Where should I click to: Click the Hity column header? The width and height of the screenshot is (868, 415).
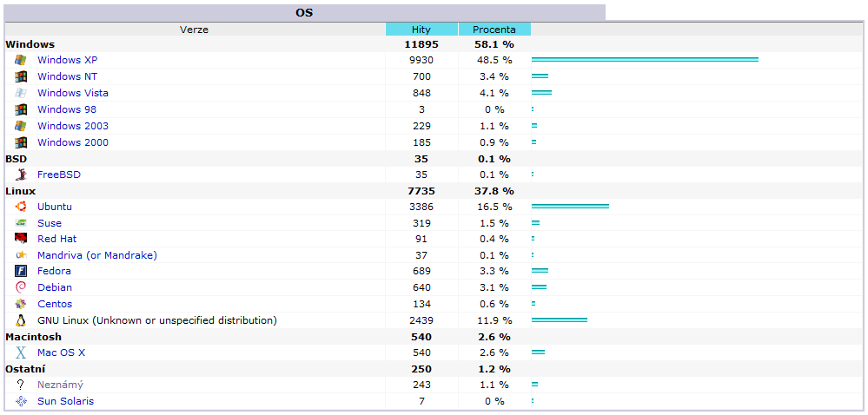[x=421, y=30]
